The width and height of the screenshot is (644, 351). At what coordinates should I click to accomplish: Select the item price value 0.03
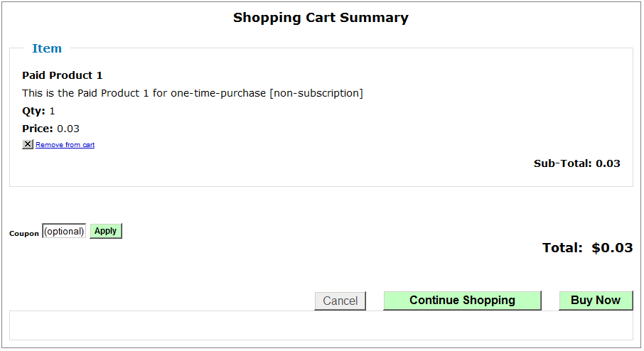(68, 129)
